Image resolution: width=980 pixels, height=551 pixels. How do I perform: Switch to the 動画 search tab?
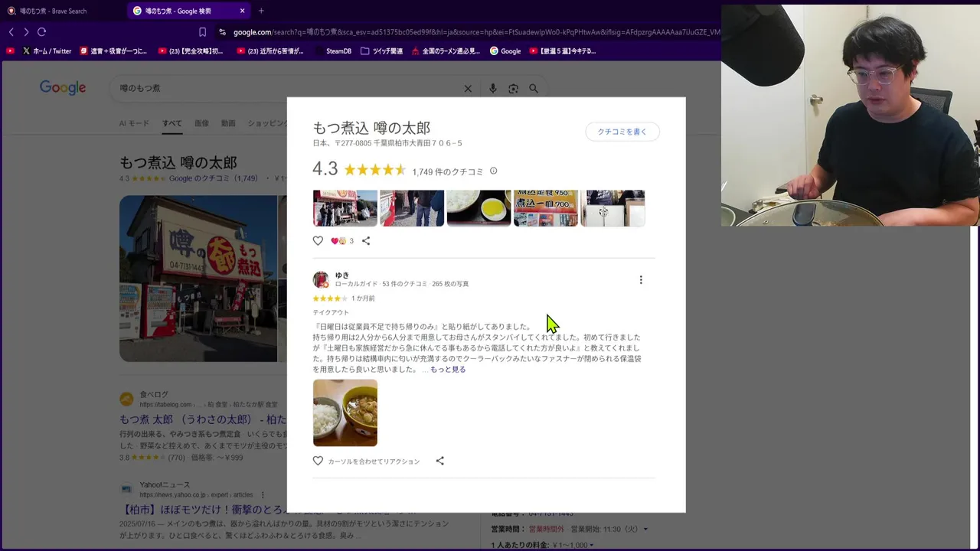click(x=228, y=123)
